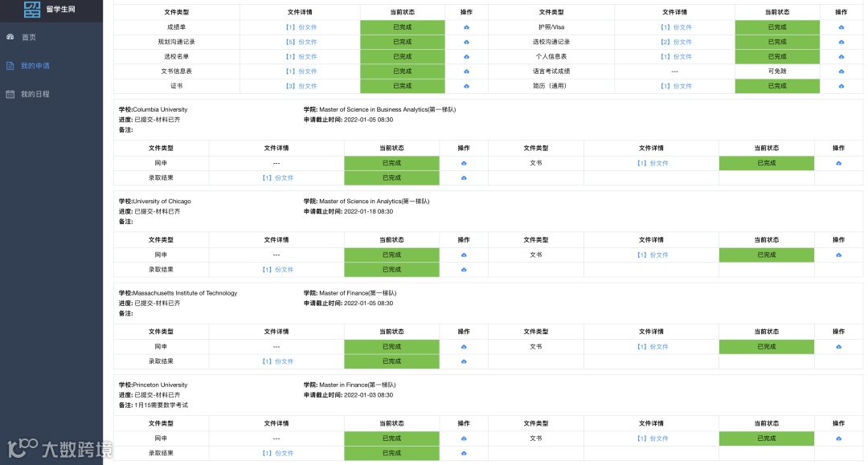
Task: Open 我的日程 in the sidebar
Action: [35, 94]
